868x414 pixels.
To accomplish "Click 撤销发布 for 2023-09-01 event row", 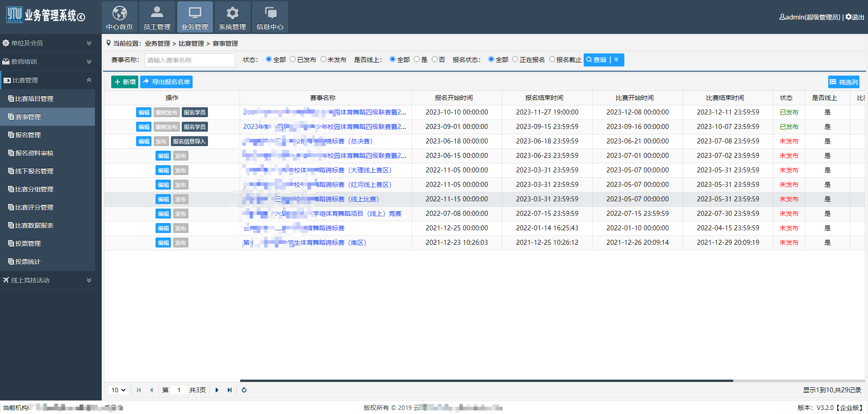I will 167,127.
